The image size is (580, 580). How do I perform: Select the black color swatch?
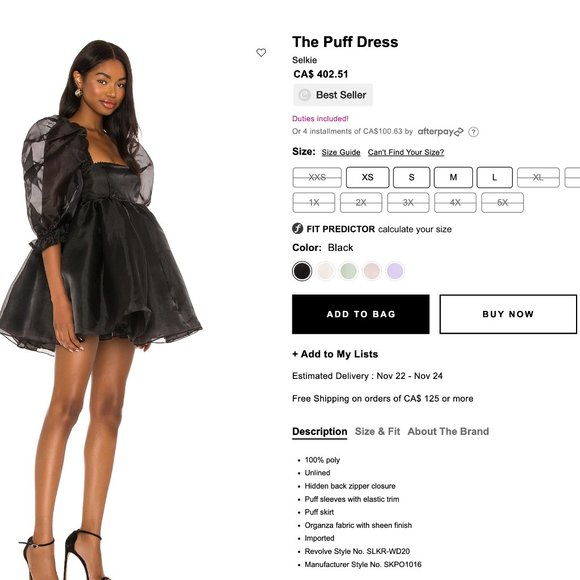pyautogui.click(x=302, y=271)
